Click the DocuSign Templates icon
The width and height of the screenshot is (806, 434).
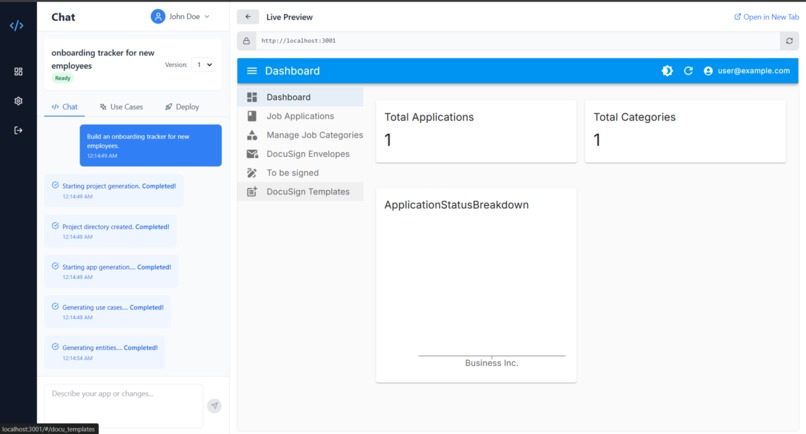pyautogui.click(x=252, y=192)
